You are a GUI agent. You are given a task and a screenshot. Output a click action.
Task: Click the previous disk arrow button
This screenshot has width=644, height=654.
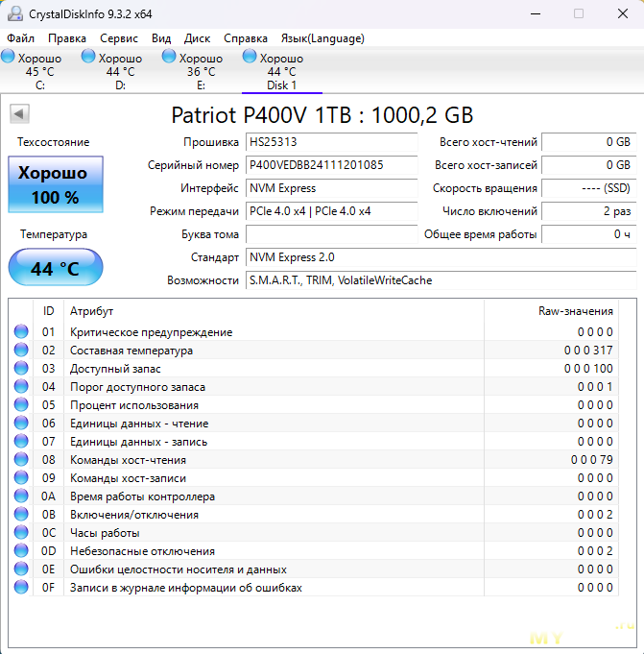(18, 114)
